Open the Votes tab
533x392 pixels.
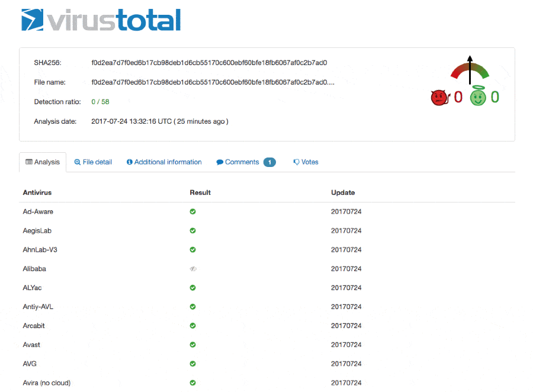(x=306, y=162)
